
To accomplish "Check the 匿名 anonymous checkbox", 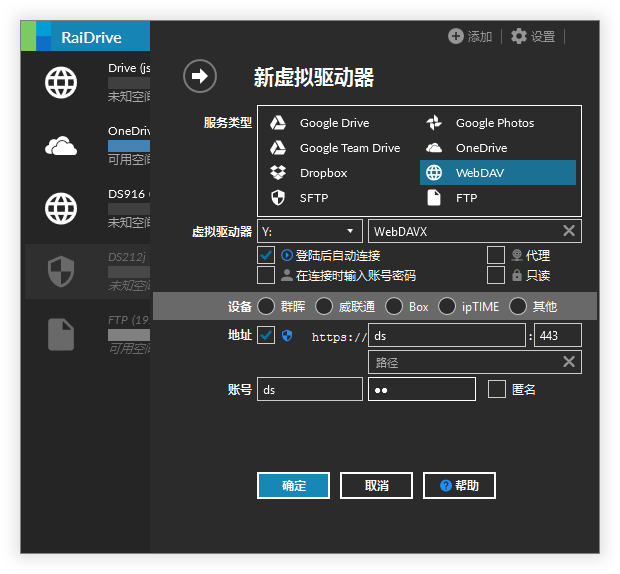I will (x=497, y=389).
